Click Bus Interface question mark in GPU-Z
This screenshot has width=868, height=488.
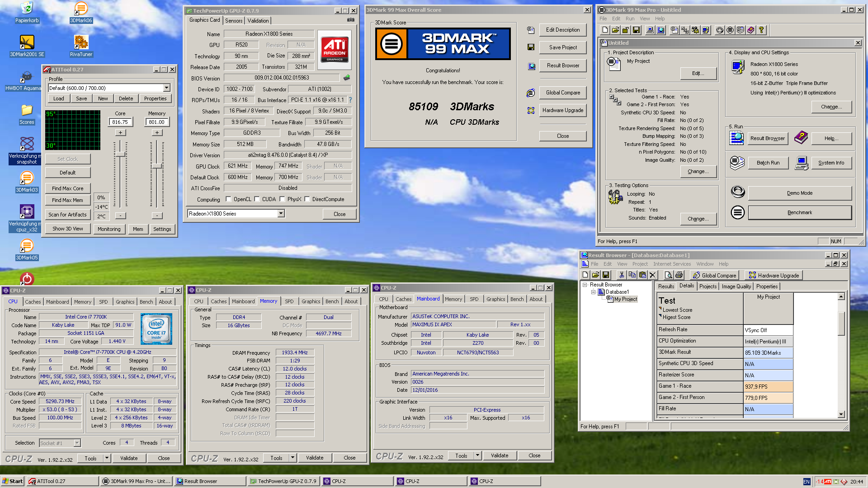coord(350,100)
